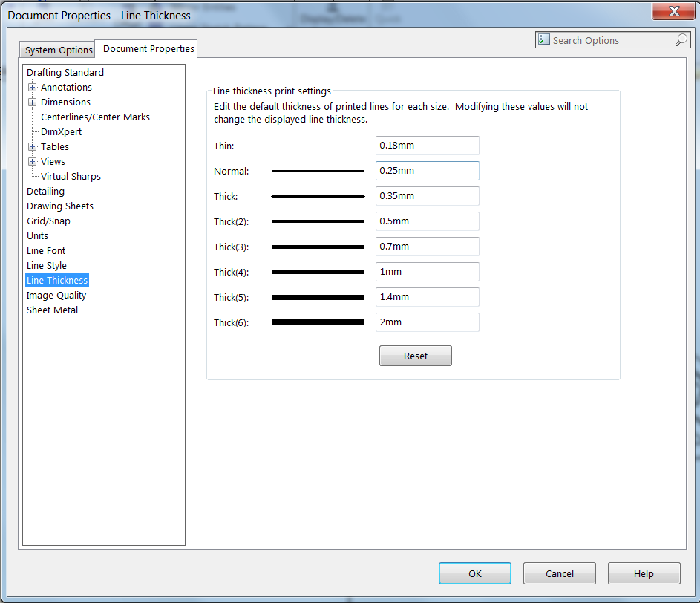Expand the Dimensions tree node
This screenshot has height=603, width=700.
32,102
